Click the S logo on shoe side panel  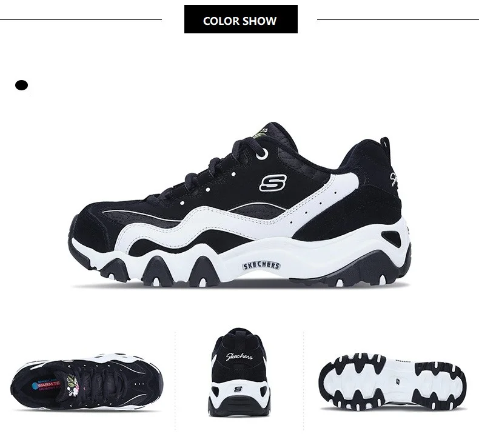click(x=273, y=183)
